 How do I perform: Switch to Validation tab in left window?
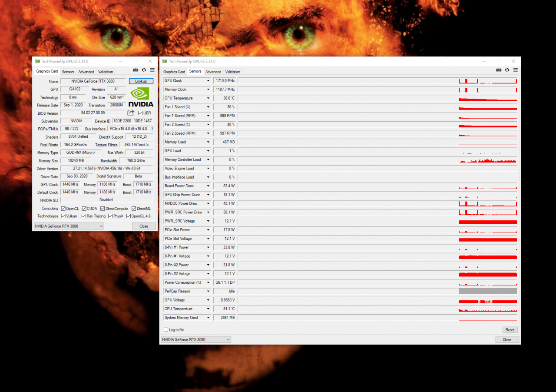(x=106, y=72)
